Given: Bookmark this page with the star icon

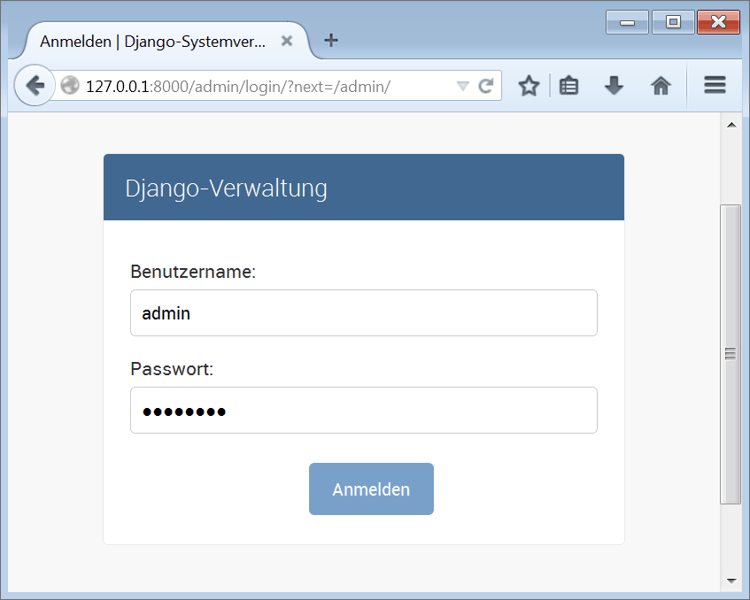Looking at the screenshot, I should (529, 86).
